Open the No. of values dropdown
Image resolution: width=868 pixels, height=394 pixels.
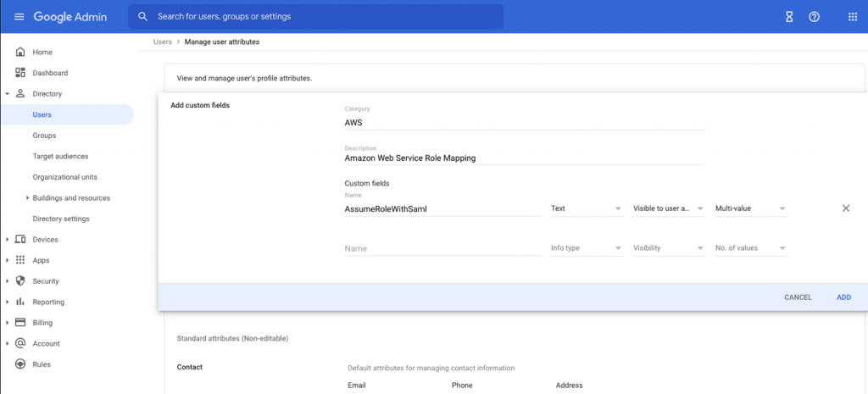(751, 248)
